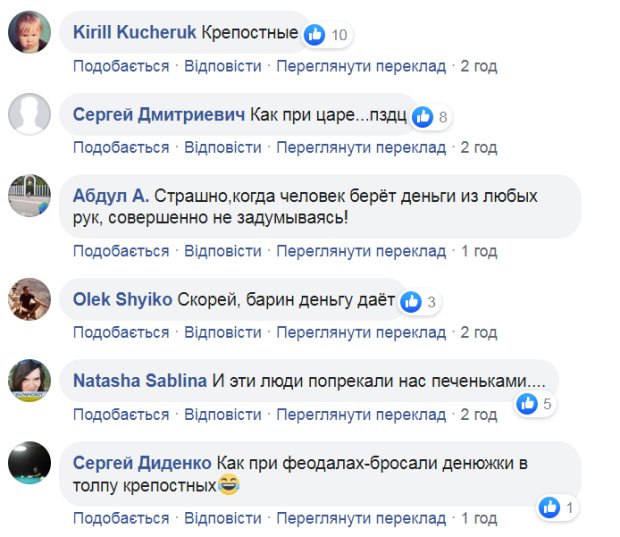Screen dimensions: 620x537
Task: View translation of Абдул А. comment
Action: [361, 250]
